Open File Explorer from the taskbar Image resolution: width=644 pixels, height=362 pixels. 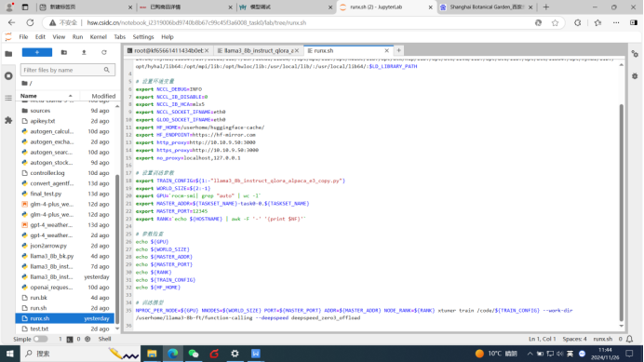point(152,354)
